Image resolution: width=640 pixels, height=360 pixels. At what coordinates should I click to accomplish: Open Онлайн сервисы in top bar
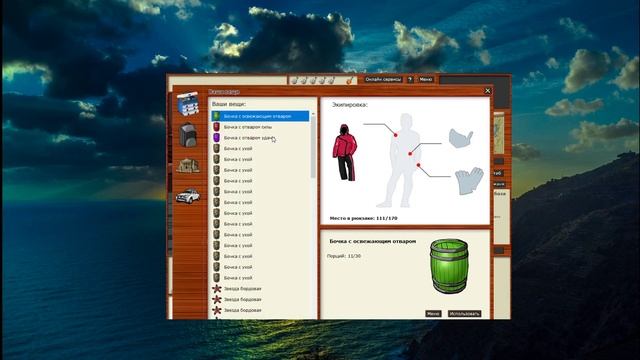click(383, 80)
